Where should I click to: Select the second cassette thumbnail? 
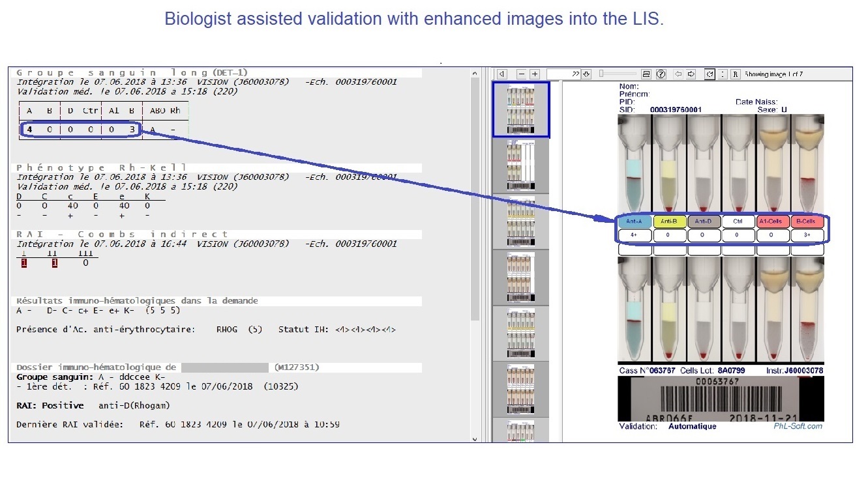pyautogui.click(x=520, y=165)
